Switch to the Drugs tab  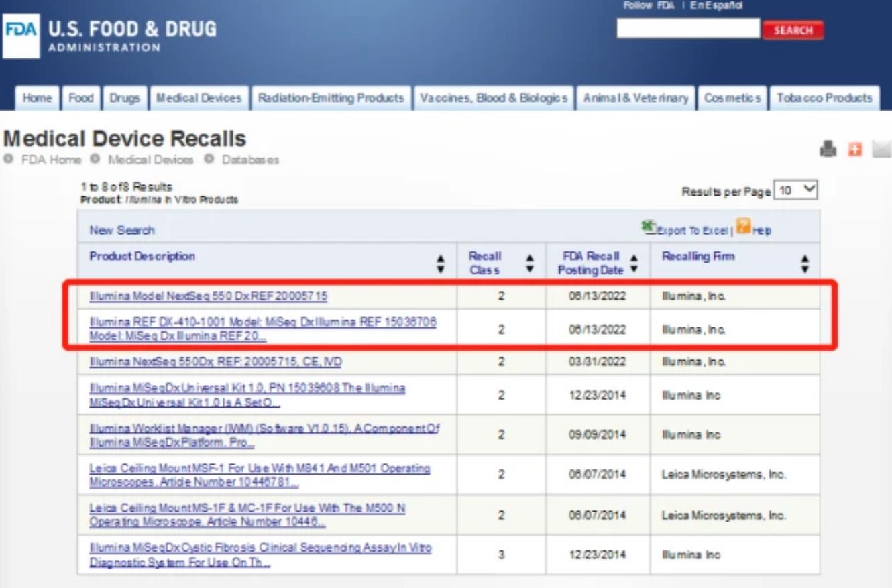click(x=124, y=98)
